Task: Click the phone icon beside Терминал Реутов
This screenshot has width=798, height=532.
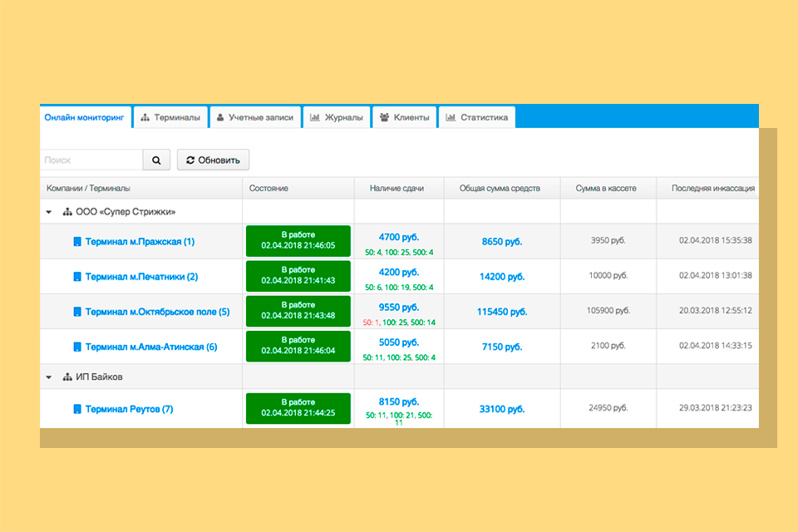Action: click(x=77, y=410)
